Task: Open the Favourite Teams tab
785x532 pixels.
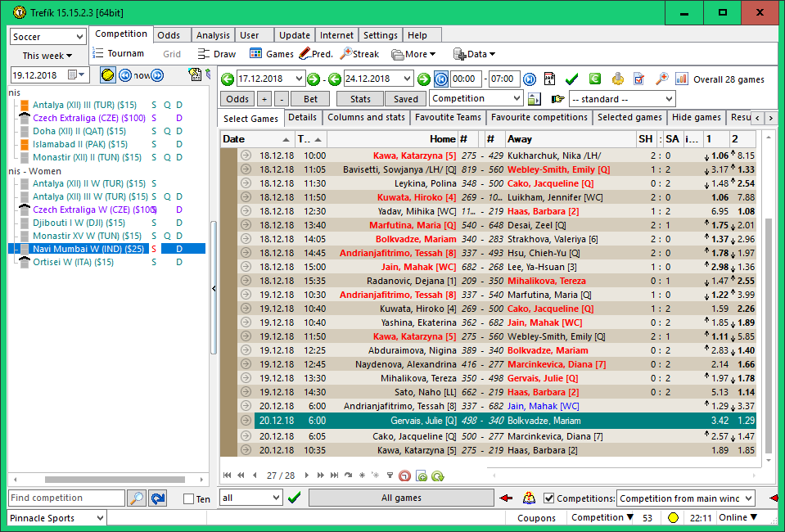Action: tap(447, 118)
